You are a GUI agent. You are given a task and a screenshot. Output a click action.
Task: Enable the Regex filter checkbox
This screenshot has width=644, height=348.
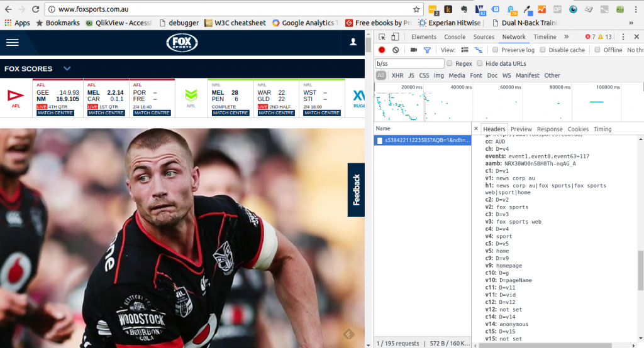pyautogui.click(x=449, y=63)
